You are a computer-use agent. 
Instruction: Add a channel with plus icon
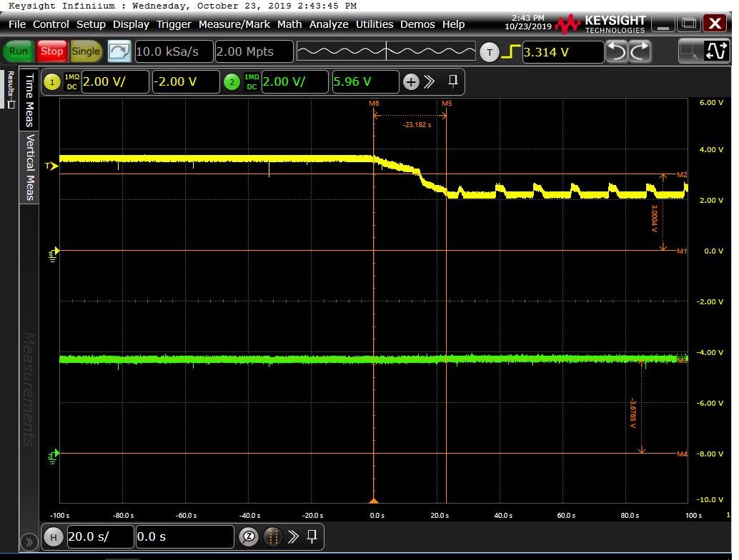(x=411, y=82)
